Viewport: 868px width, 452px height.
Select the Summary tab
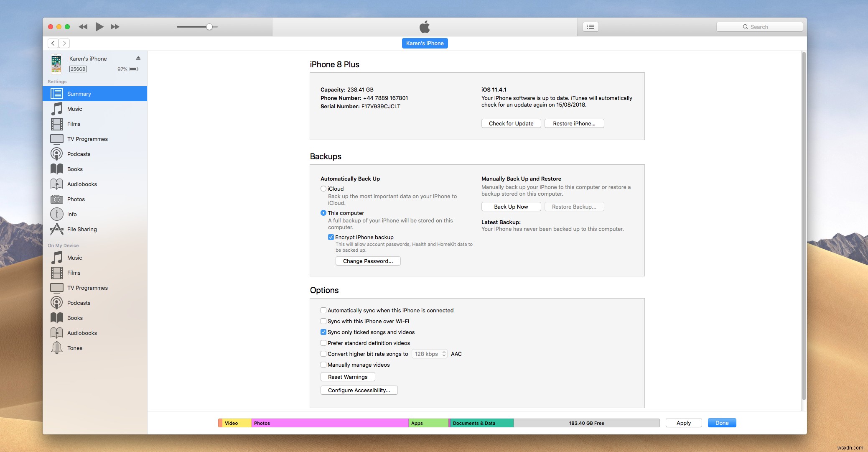coord(96,94)
